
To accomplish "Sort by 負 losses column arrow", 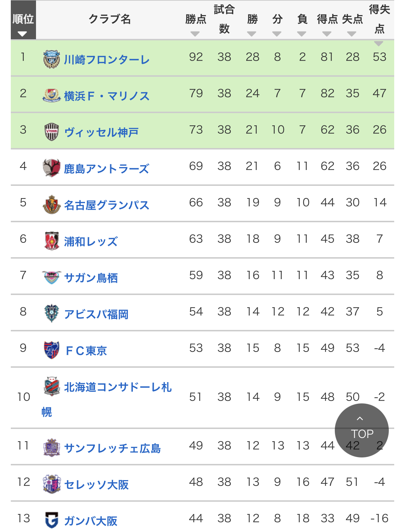I will click(301, 34).
